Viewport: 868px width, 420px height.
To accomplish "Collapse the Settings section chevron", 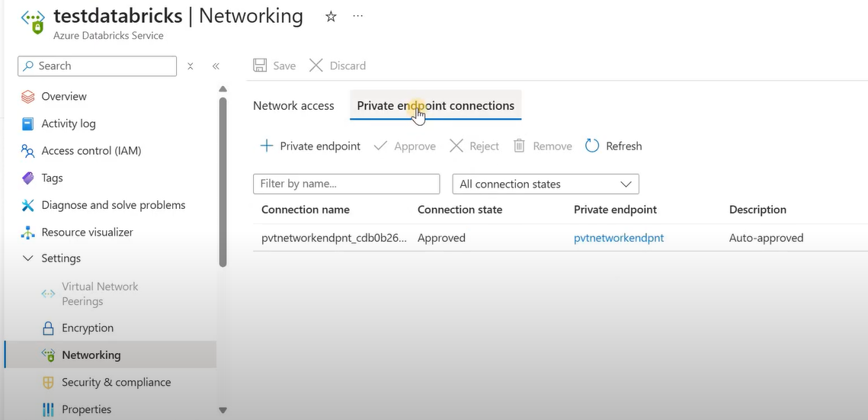I will tap(27, 258).
